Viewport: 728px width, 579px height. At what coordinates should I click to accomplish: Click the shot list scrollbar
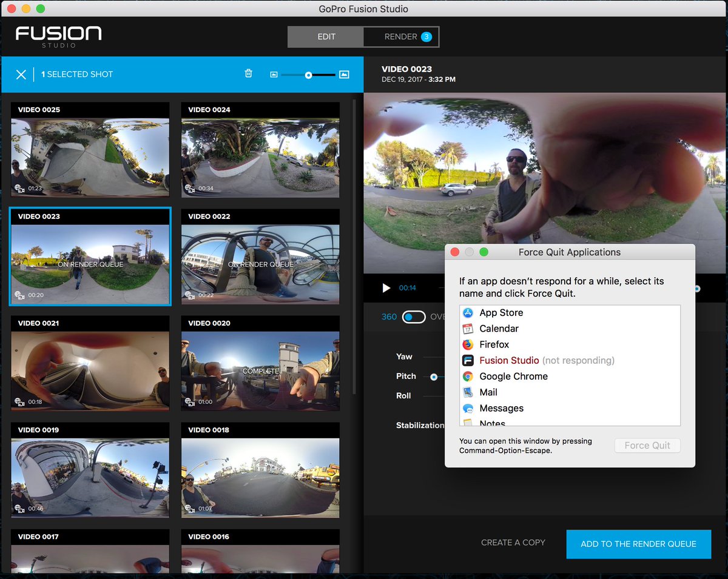[355, 246]
